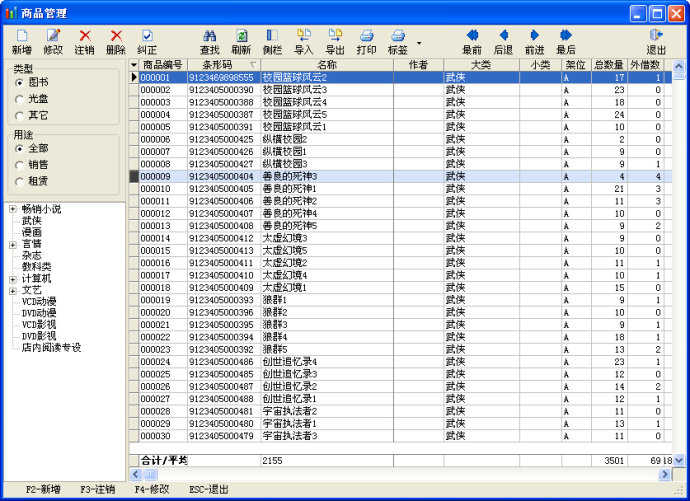Click the 删除 (Delete) toolbar icon
This screenshot has width=690, height=501.
[116, 41]
